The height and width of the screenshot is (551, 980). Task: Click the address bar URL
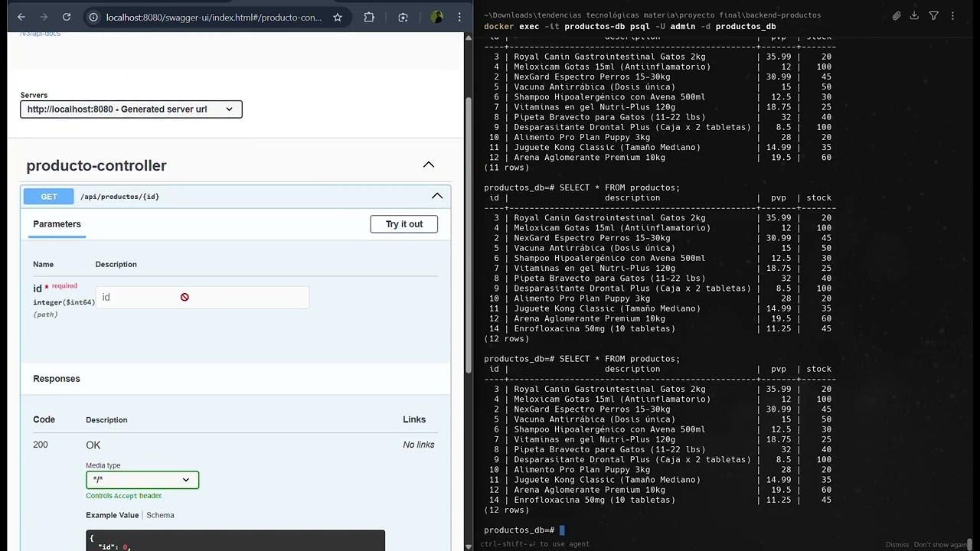coord(214,17)
